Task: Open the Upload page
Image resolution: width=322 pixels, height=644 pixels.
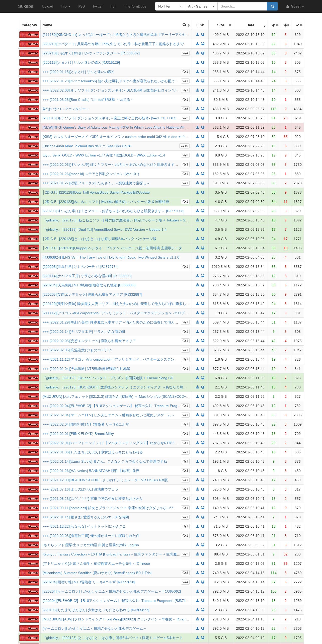Action: (47, 6)
